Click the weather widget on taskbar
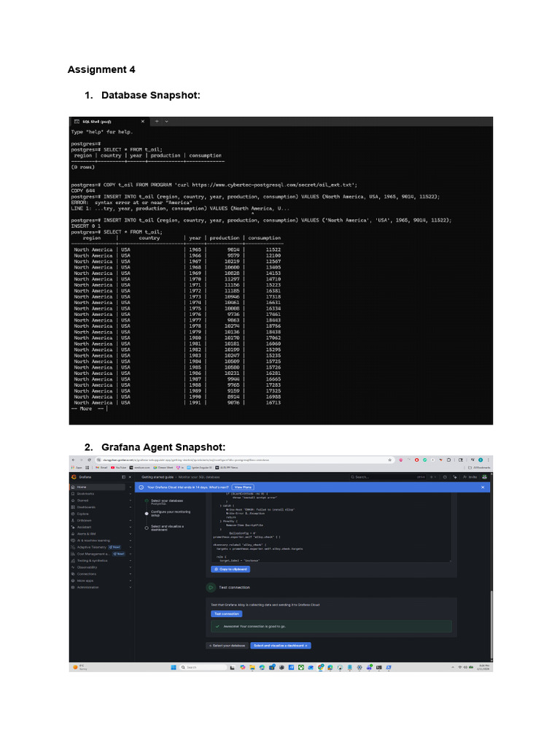The height and width of the screenshot is (747, 560). [80, 667]
